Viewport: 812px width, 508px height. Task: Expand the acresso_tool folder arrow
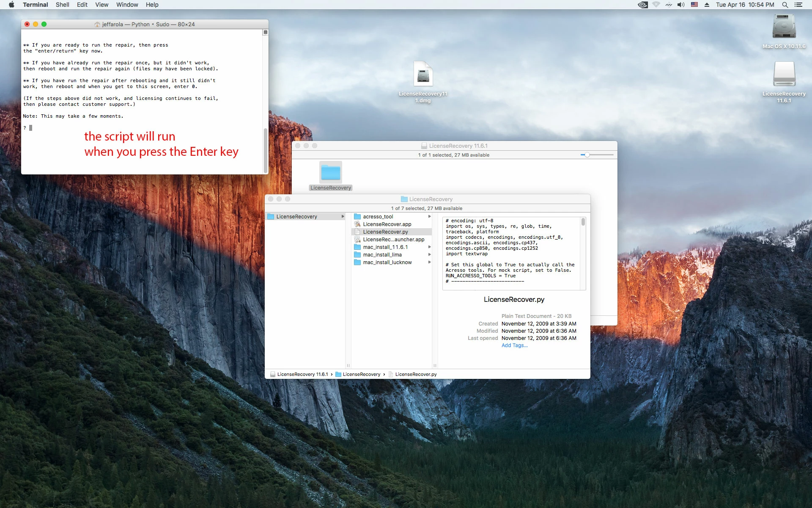click(x=429, y=216)
